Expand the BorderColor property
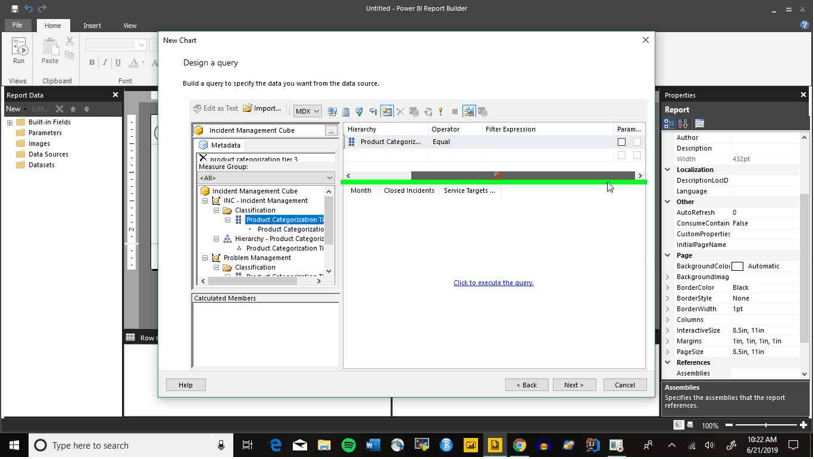Viewport: 814px width, 459px height. point(668,288)
